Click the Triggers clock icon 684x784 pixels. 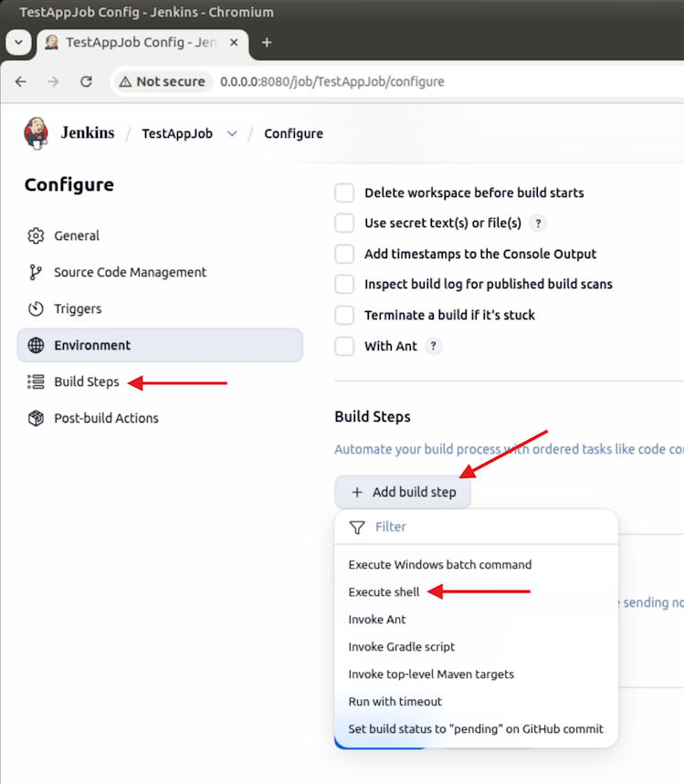tap(36, 308)
